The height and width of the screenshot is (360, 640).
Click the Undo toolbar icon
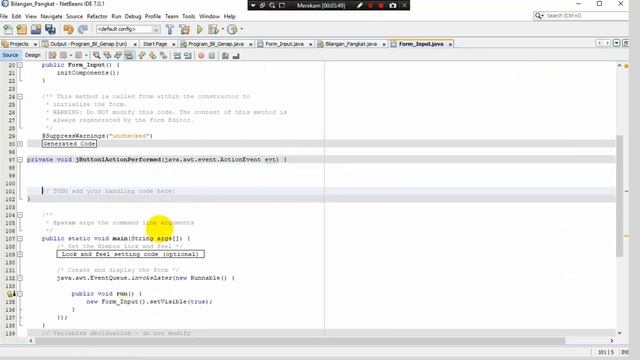point(68,29)
